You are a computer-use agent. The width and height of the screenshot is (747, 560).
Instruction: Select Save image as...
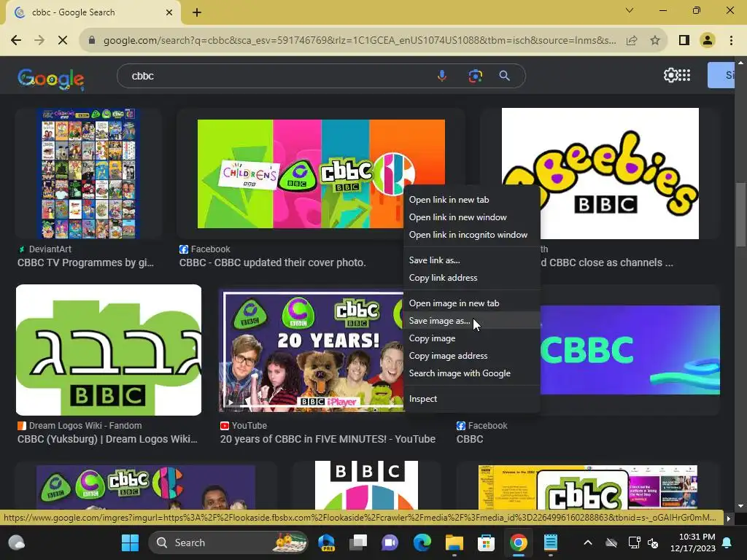click(472, 321)
